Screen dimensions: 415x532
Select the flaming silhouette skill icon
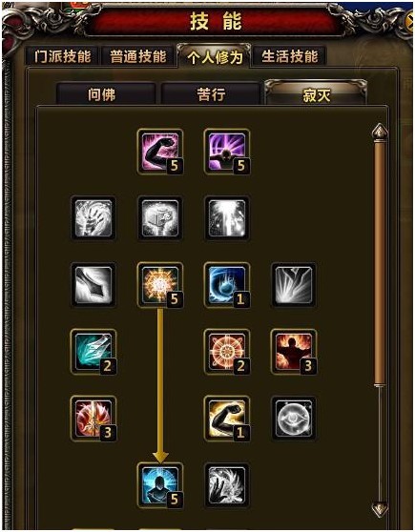[x=294, y=352]
